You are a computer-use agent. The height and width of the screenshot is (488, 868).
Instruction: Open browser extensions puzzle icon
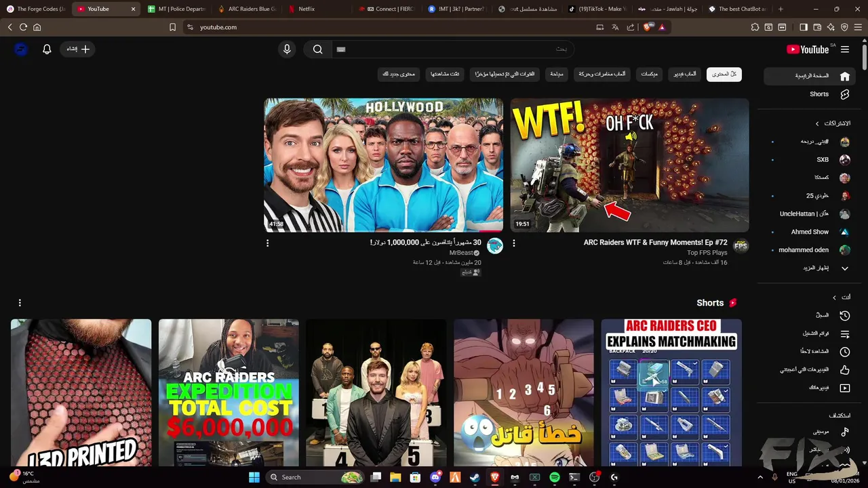[755, 27]
